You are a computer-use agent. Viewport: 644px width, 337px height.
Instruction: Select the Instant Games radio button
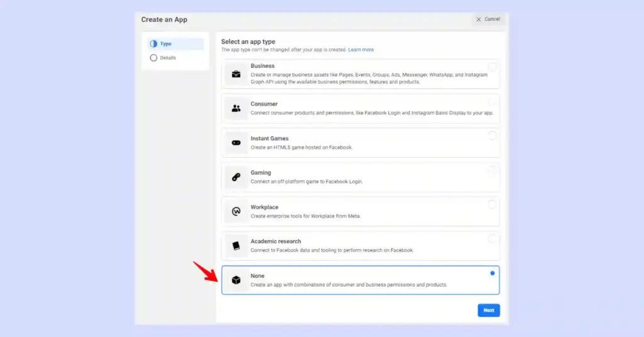(492, 136)
